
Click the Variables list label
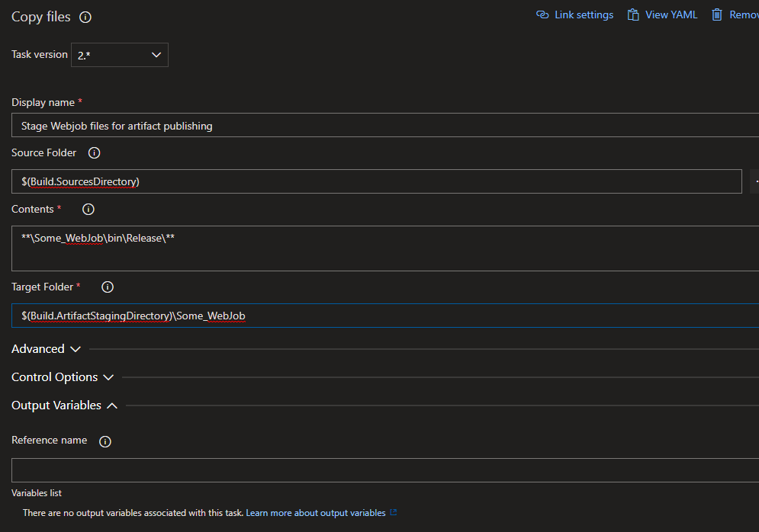37,493
